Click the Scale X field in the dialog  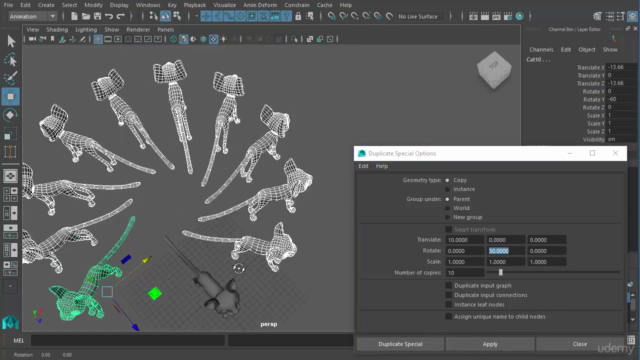pyautogui.click(x=464, y=262)
